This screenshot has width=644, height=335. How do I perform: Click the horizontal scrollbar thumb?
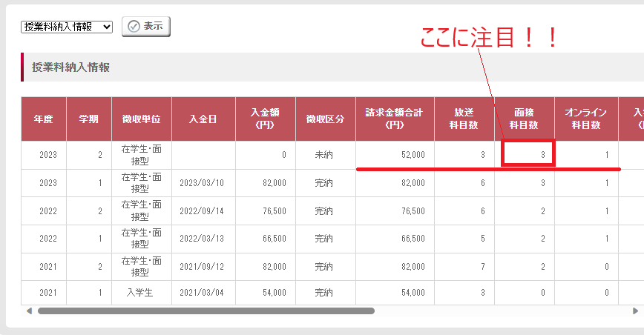(x=206, y=311)
